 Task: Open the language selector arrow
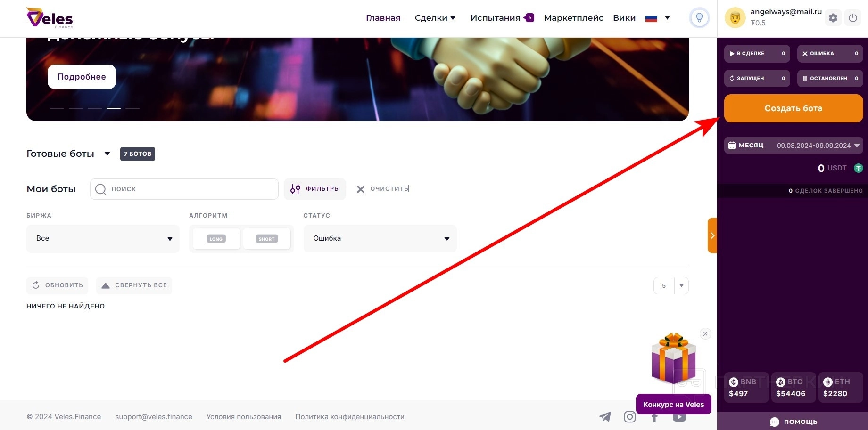pyautogui.click(x=667, y=18)
